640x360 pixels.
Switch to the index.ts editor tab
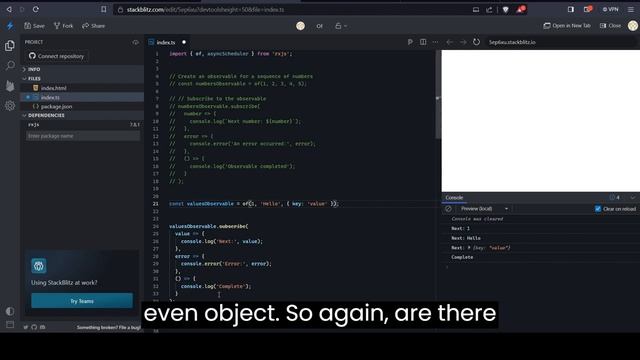[166, 42]
